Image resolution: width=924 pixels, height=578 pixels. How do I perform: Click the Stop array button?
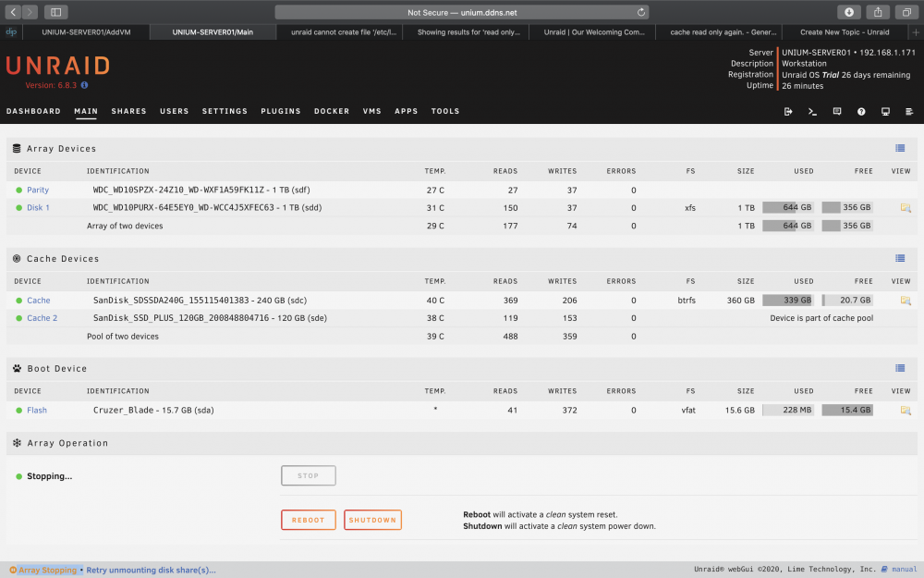[309, 475]
